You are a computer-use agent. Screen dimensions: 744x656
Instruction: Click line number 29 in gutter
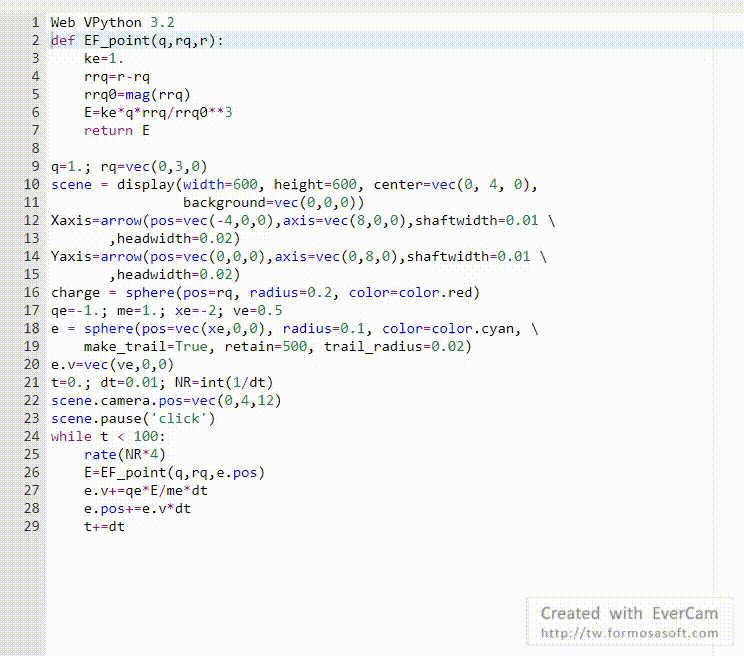tap(31, 527)
